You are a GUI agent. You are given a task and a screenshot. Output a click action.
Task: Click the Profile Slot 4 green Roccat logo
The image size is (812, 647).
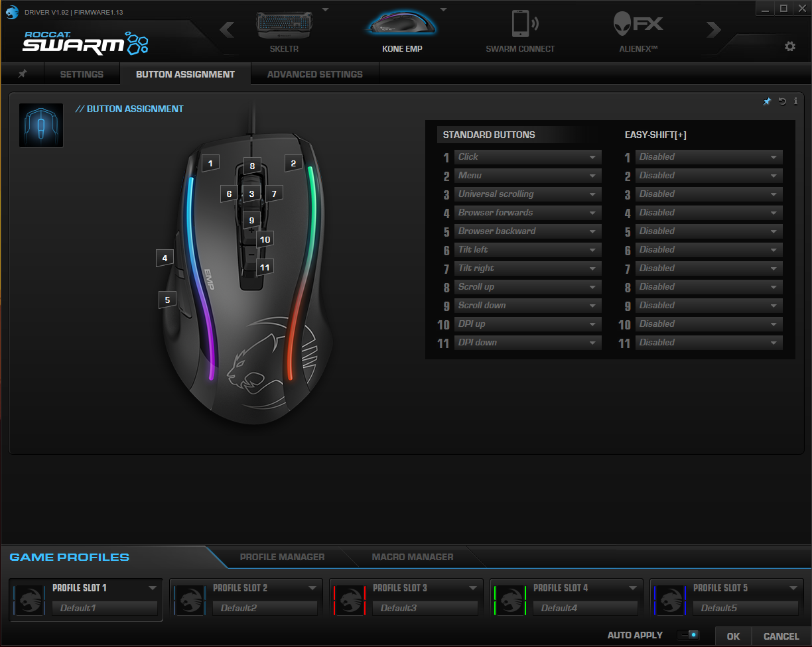[x=509, y=599]
